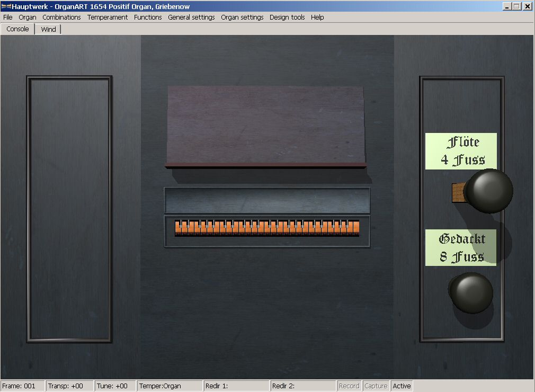Open the File menu
535x392 pixels.
coord(7,17)
